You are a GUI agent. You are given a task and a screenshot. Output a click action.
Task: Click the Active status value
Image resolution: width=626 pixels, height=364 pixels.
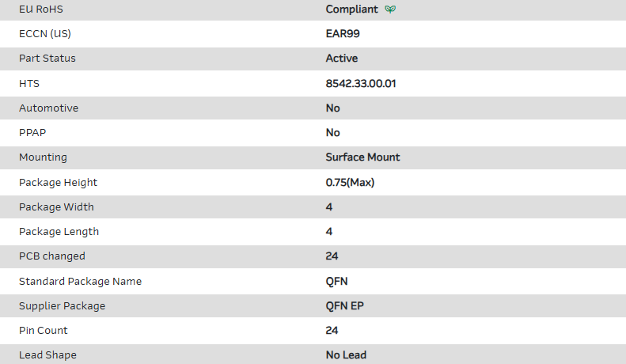[342, 59]
